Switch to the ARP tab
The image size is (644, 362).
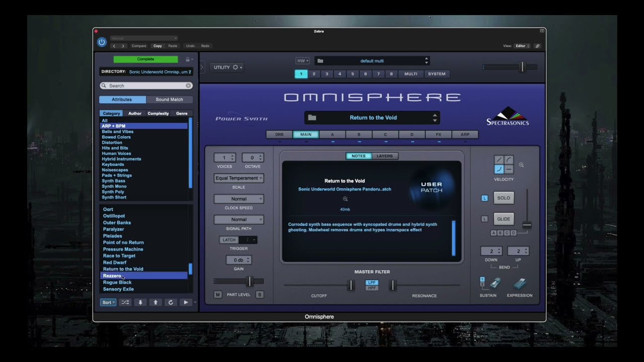click(x=465, y=135)
